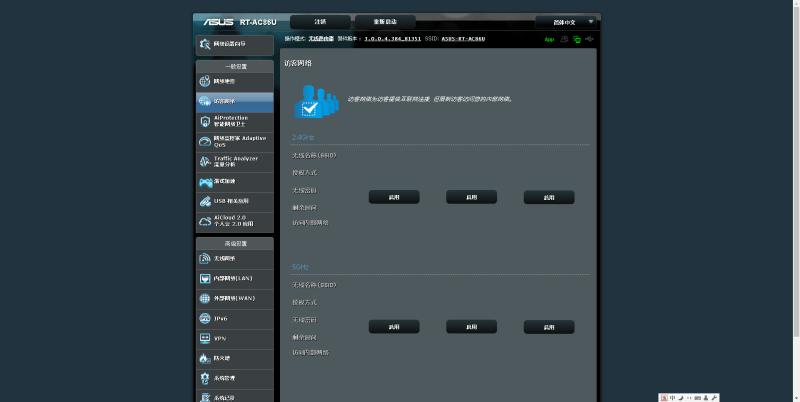This screenshot has width=800, height=402.
Task: Open 防火墙 via the flame icon
Action: [x=205, y=359]
